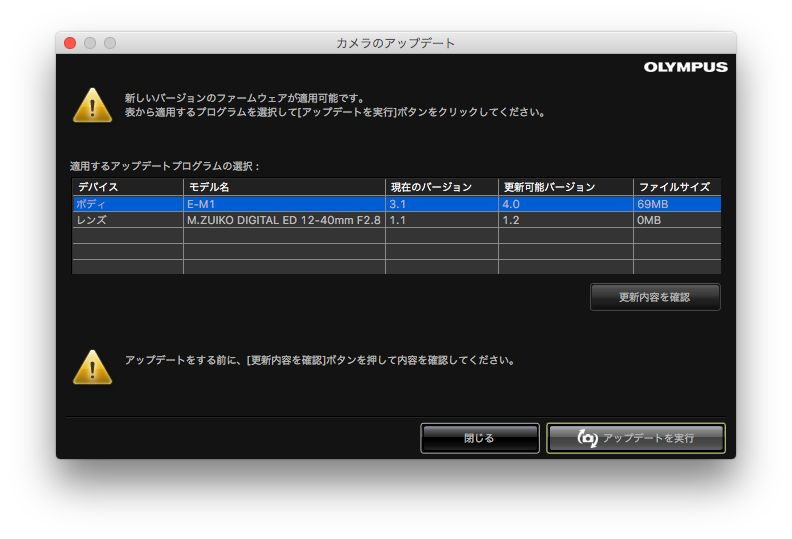
Task: Click the 0MB file size cell
Action: click(x=677, y=220)
